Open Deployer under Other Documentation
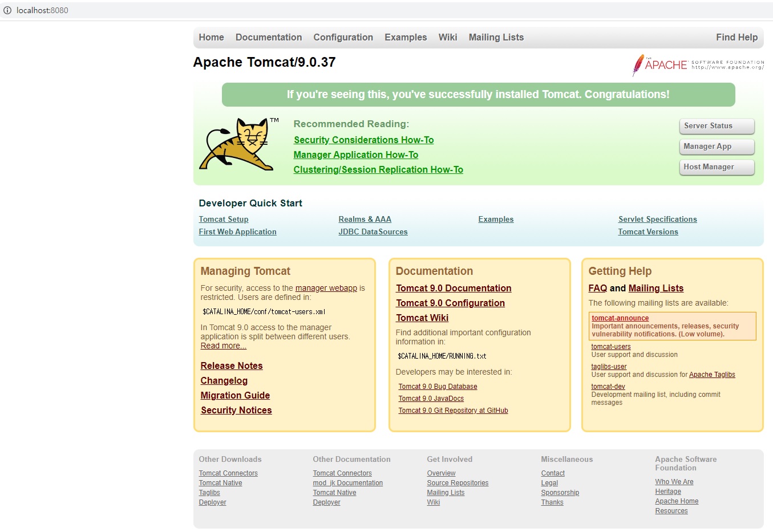This screenshot has height=532, width=773. (x=326, y=502)
